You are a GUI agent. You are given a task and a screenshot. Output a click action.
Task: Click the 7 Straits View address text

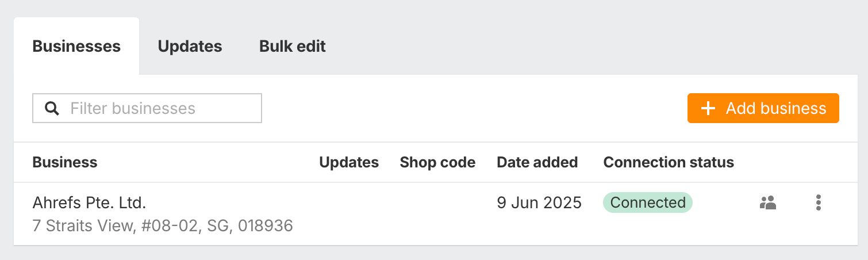click(x=163, y=225)
